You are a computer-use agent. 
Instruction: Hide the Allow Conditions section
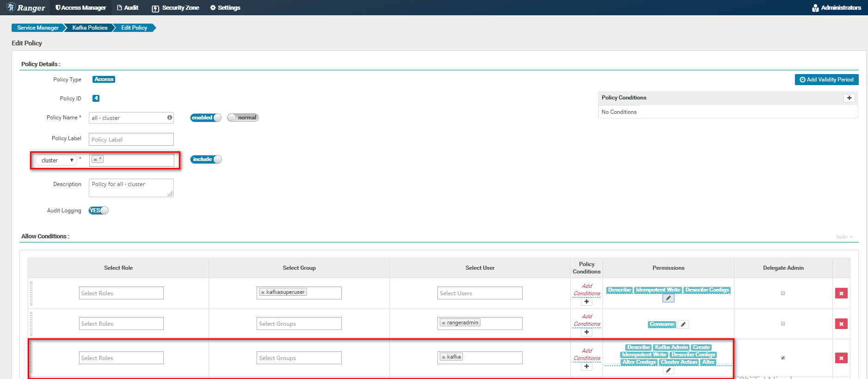tap(844, 237)
